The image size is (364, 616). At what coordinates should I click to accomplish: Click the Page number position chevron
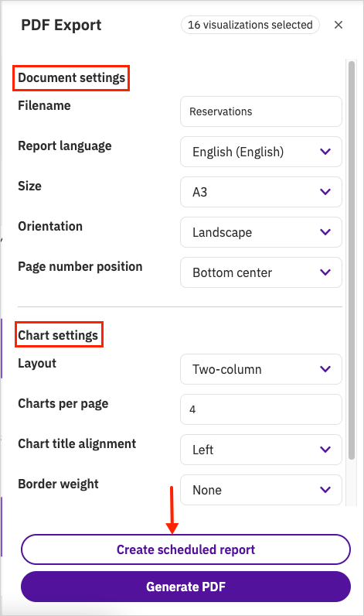tap(325, 272)
